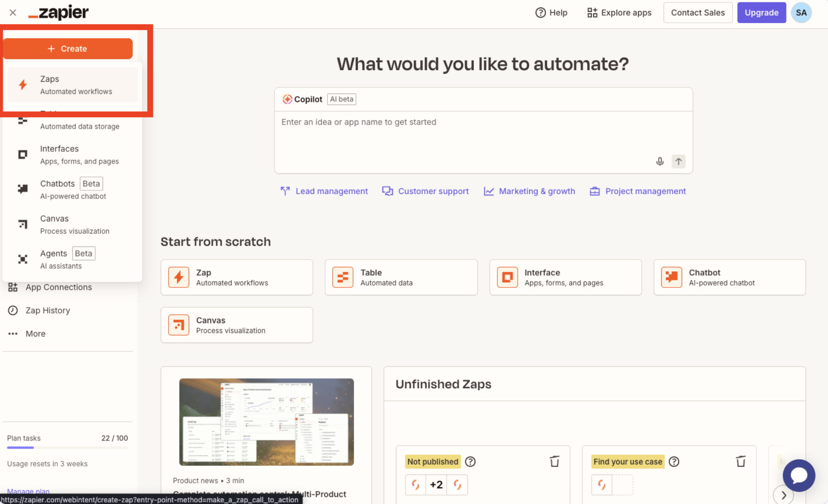Open the SA account avatar menu

point(801,13)
